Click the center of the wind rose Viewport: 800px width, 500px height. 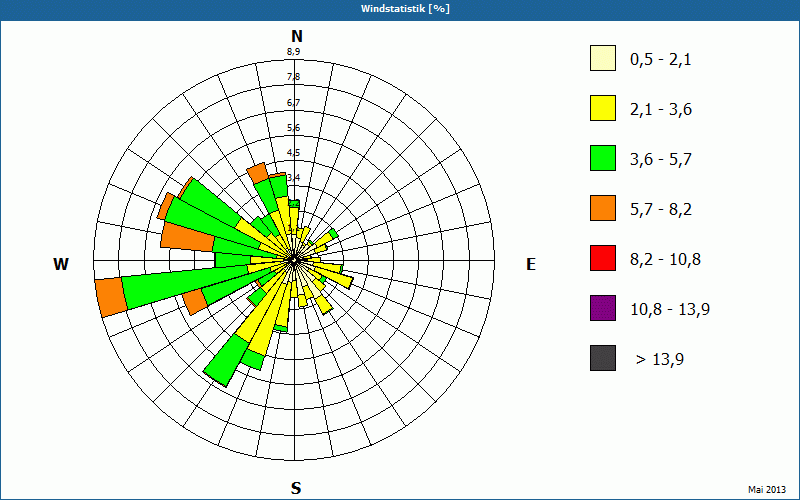tap(294, 260)
